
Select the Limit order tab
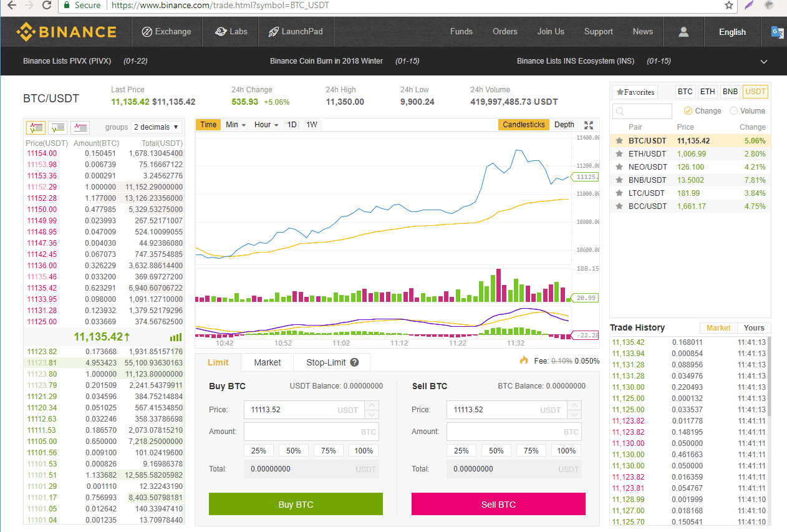point(218,362)
